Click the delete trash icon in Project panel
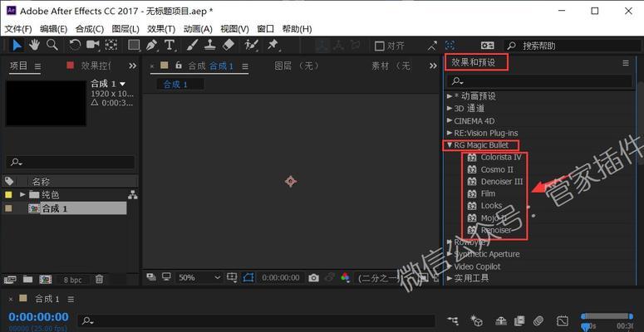 click(x=99, y=280)
